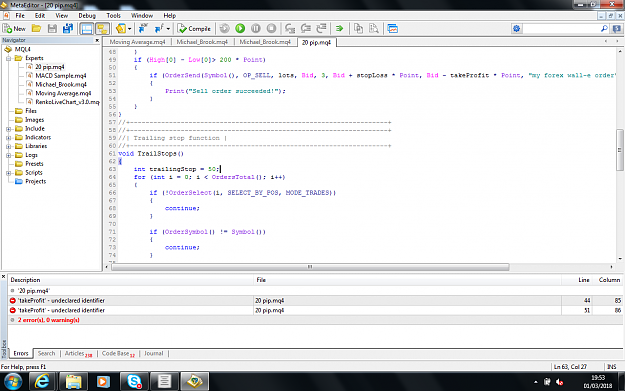Viewport: 625px width, 391px height.
Task: Switch to Moving Average.mq4 tab
Action: 137,42
